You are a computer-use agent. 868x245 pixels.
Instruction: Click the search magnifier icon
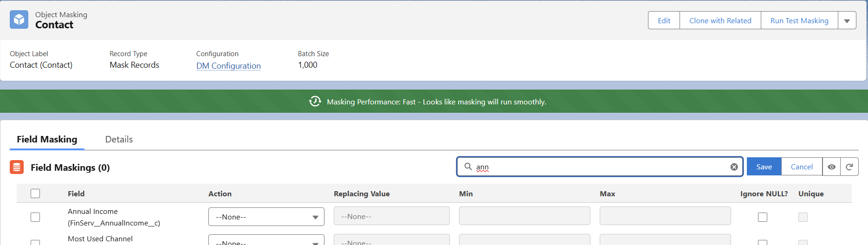468,167
